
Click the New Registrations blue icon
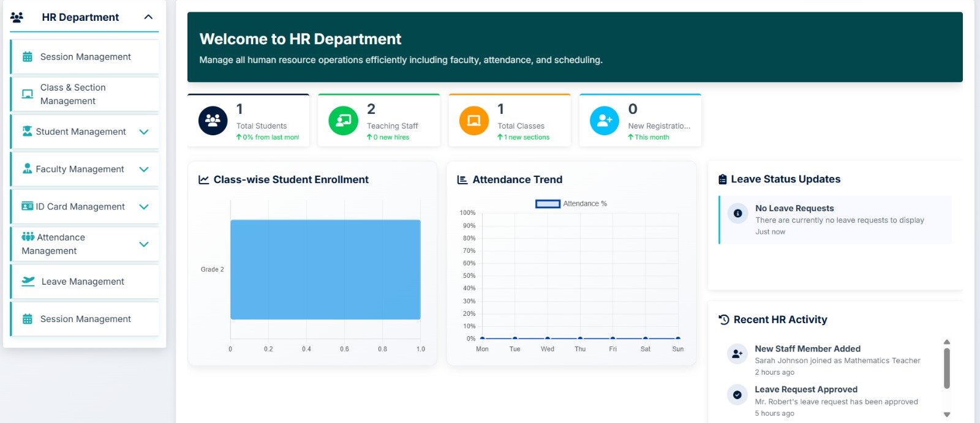click(605, 121)
